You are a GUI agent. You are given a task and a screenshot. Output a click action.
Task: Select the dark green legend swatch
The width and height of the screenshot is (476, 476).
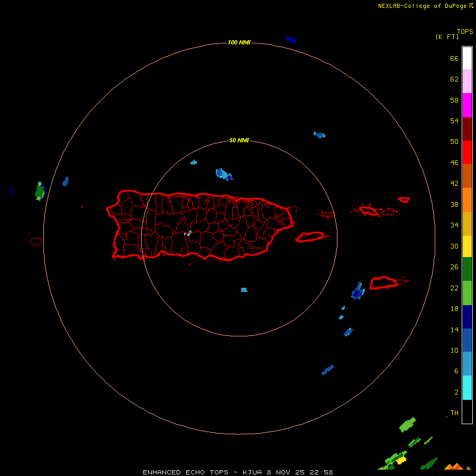(467, 269)
